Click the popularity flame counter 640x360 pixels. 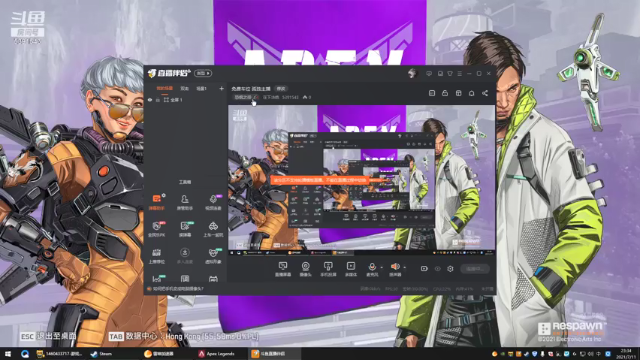click(307, 98)
